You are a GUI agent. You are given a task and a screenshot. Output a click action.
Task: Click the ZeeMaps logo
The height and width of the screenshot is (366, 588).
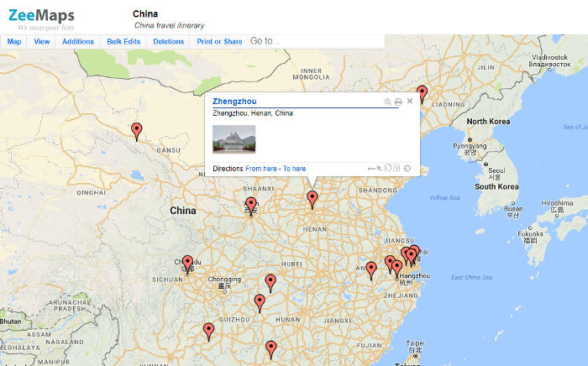tap(41, 18)
